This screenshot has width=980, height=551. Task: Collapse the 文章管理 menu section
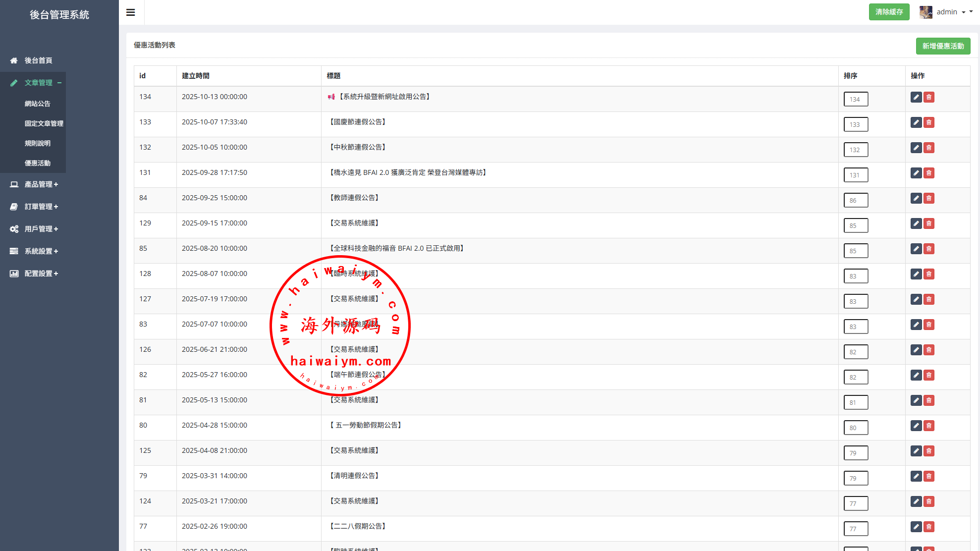pos(38,83)
